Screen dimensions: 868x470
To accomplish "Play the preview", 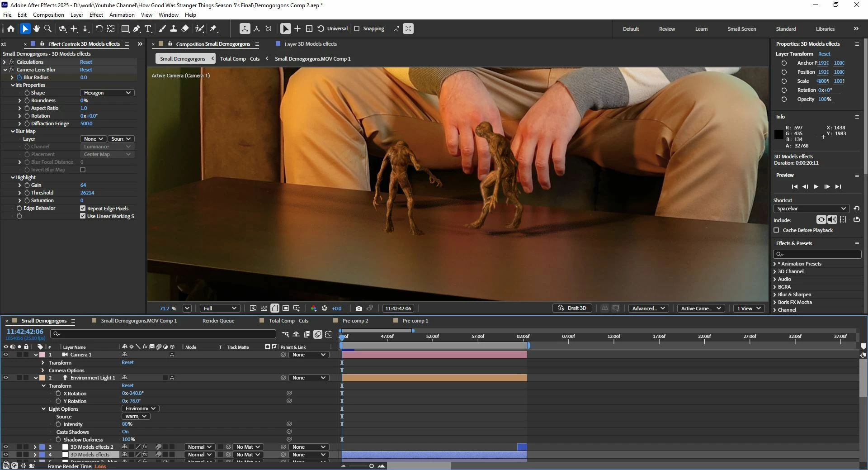I will [816, 187].
